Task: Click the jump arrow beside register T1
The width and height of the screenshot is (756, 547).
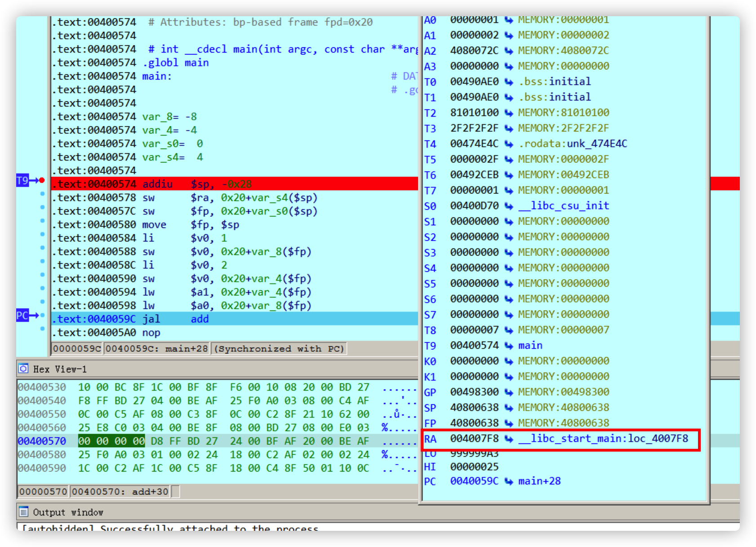Action: point(508,97)
